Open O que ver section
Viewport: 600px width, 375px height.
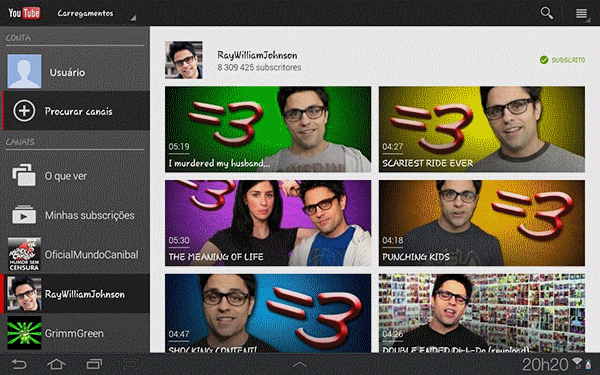[x=75, y=176]
